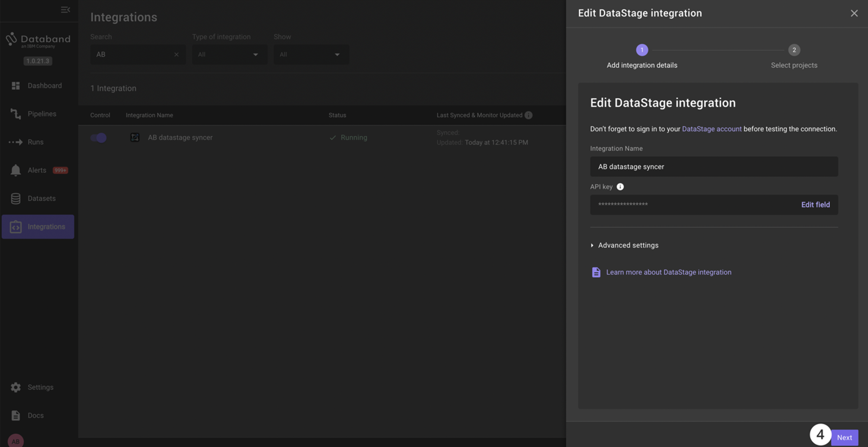Jump to step 2 Select projects
Screen dimensions: 868x447
coord(794,50)
